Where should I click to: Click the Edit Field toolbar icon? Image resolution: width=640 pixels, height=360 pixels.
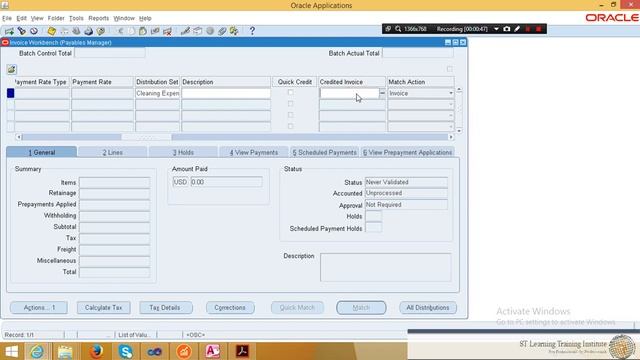coord(185,31)
